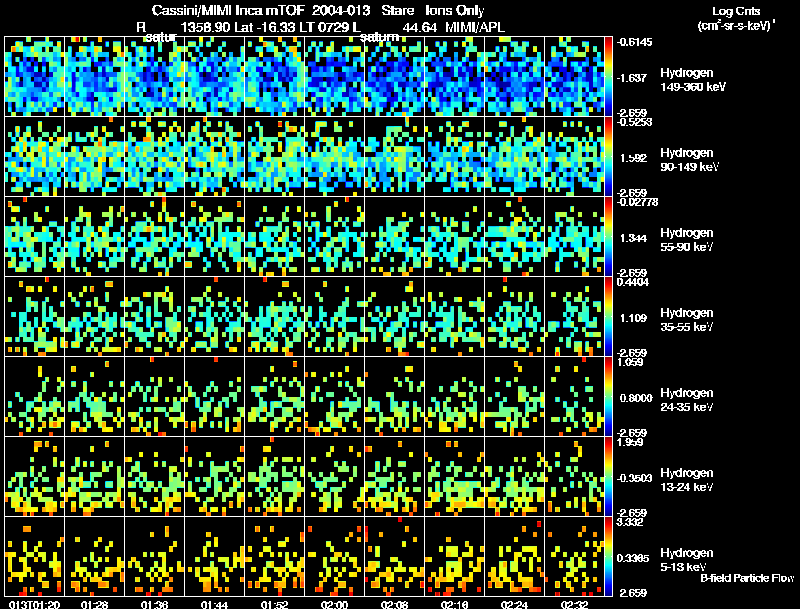Select the 5-13 keV image panel at 02:16
Viewport: 800px width, 609px height.
(455, 557)
